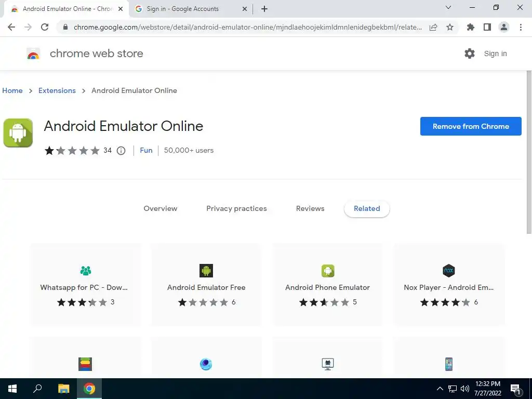Click the Nox Player hexagon icon
This screenshot has height=399, width=532.
pos(449,270)
